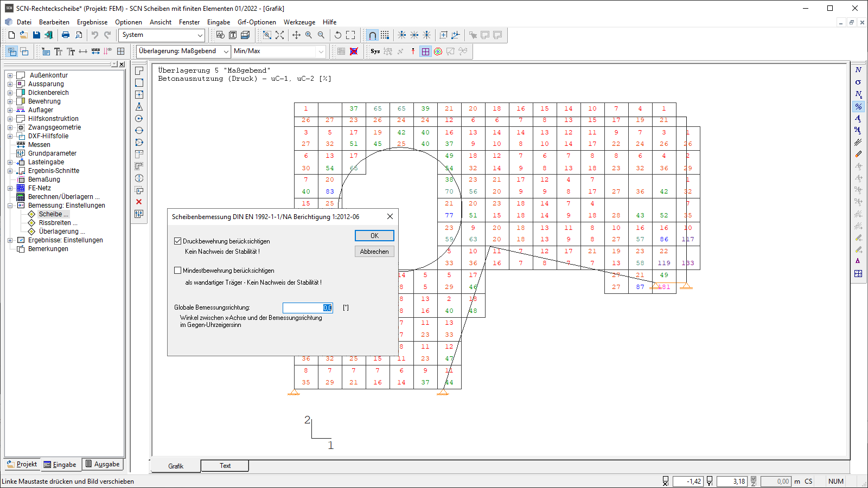Confirm the dialog with OK
The image size is (868, 488).
click(374, 235)
